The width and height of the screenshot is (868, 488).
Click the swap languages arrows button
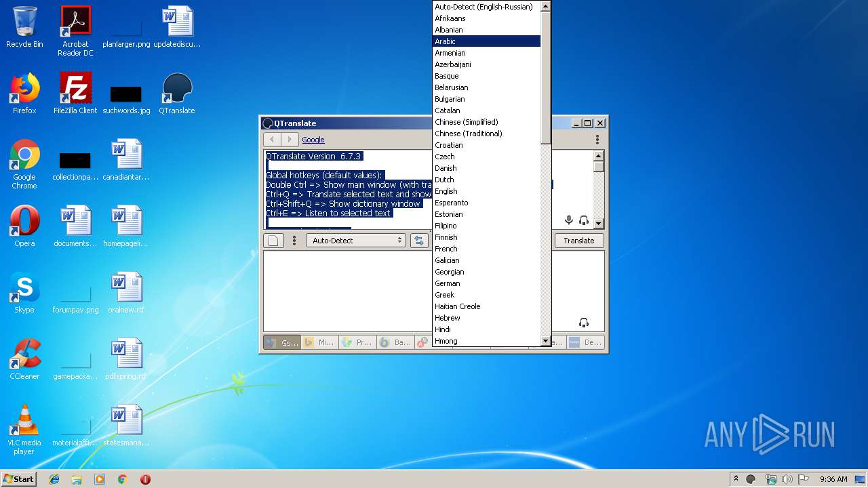pos(419,241)
